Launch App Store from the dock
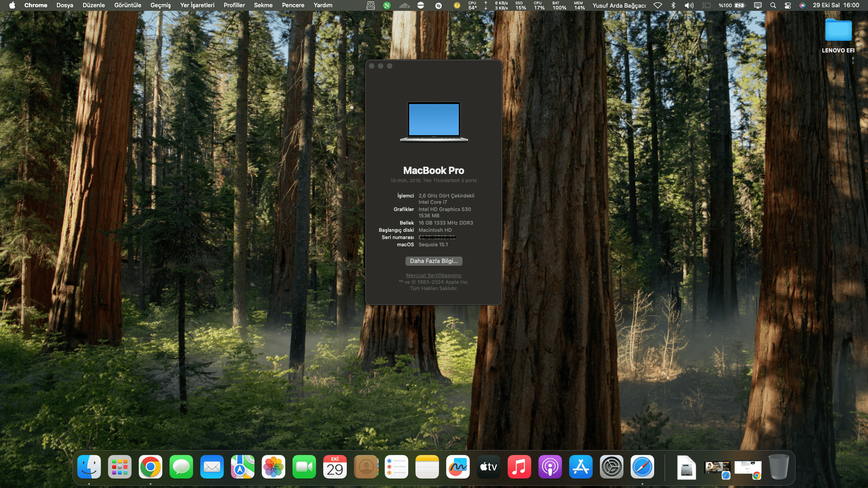Screen dimensions: 868x488 point(581,467)
